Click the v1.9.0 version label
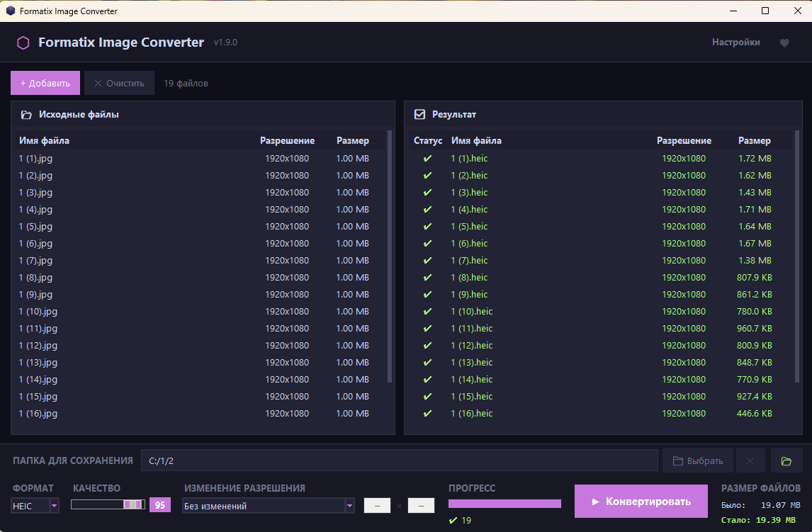This screenshot has width=812, height=532. [x=225, y=43]
